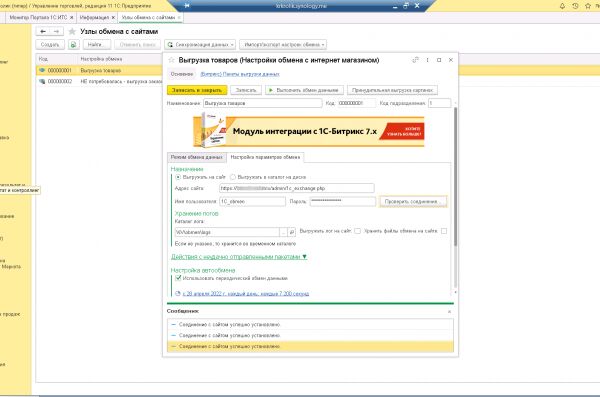The width and height of the screenshot is (600, 397).
Task: Add 'Узлы обмена с сайтами' to favorites star
Action: point(72,32)
